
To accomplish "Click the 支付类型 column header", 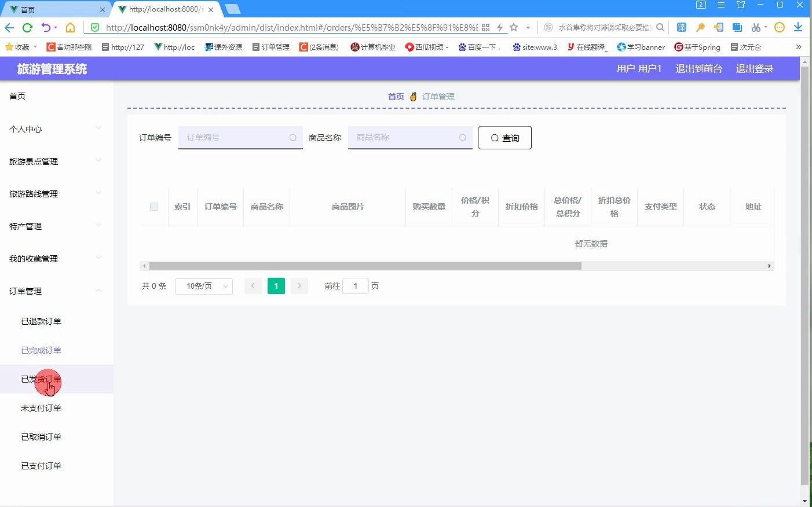I will 661,207.
